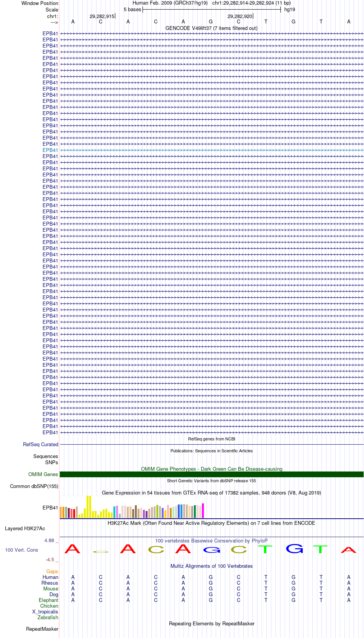
Task: Select the 'Mouse' species alignment label
Action: [51, 589]
